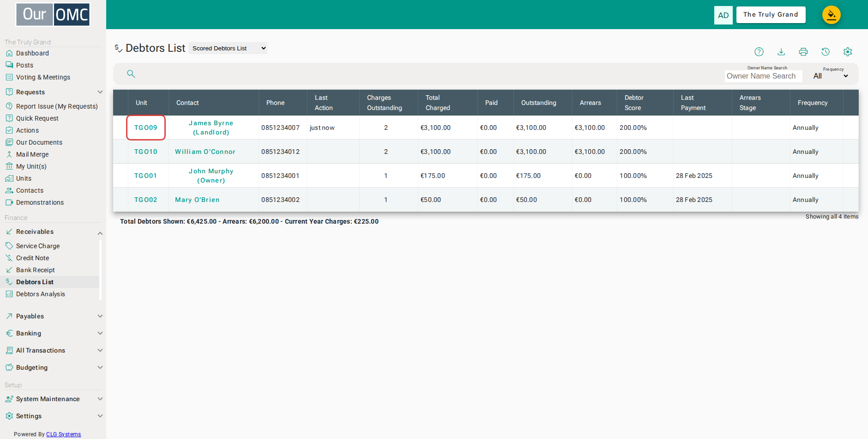Click The Truly Grand button

(771, 15)
